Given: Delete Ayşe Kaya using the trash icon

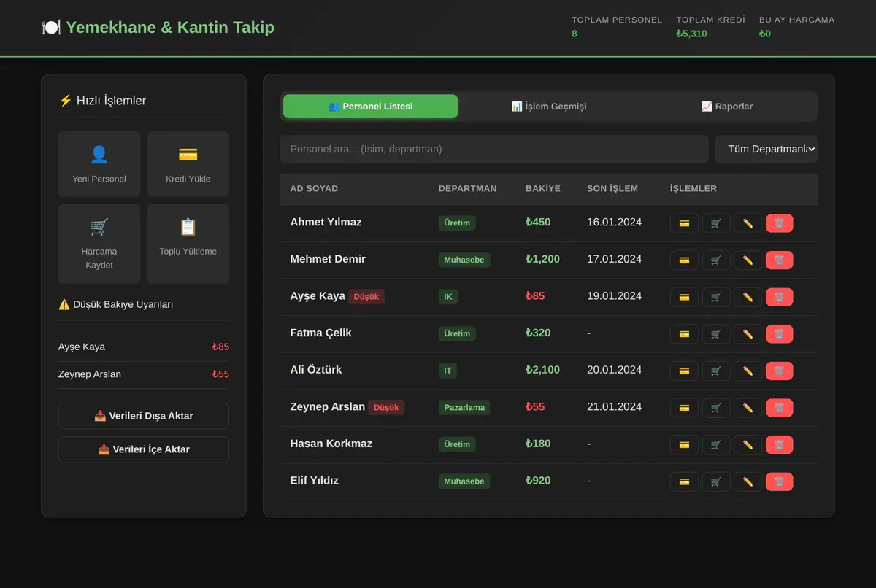Looking at the screenshot, I should (779, 297).
